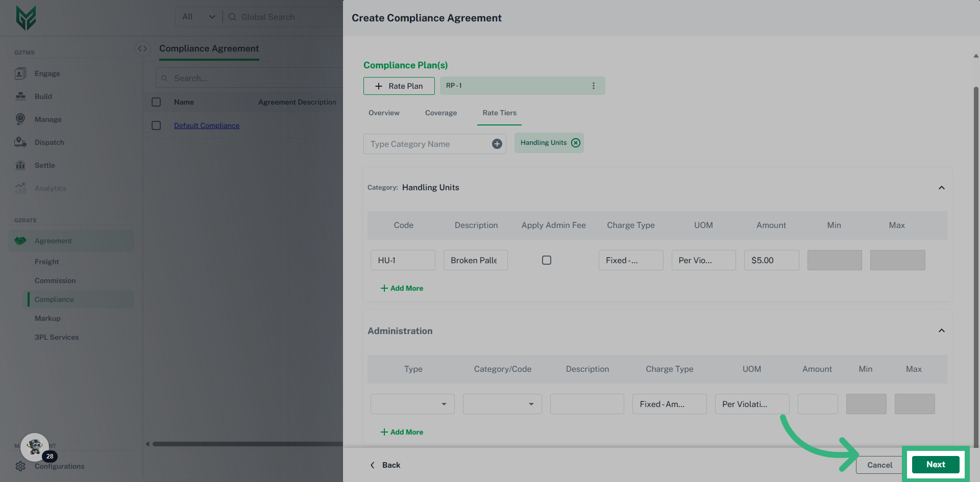This screenshot has width=980, height=482.
Task: Click the Next button
Action: (x=935, y=465)
